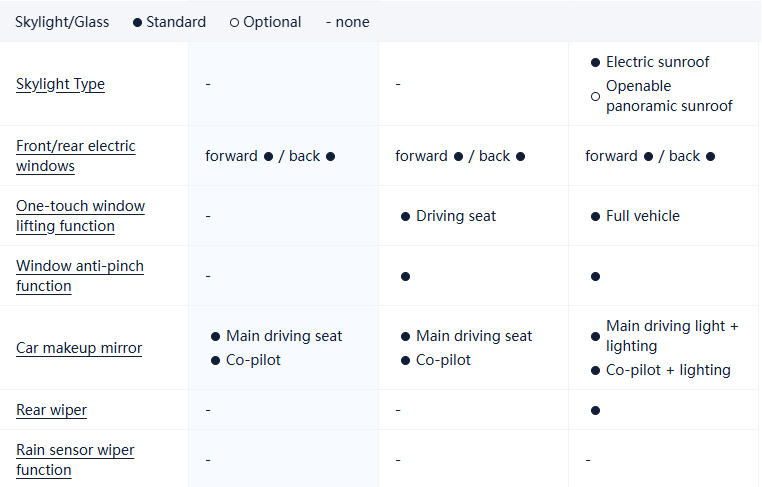Click Driving seat one-touch window entry

(x=455, y=216)
